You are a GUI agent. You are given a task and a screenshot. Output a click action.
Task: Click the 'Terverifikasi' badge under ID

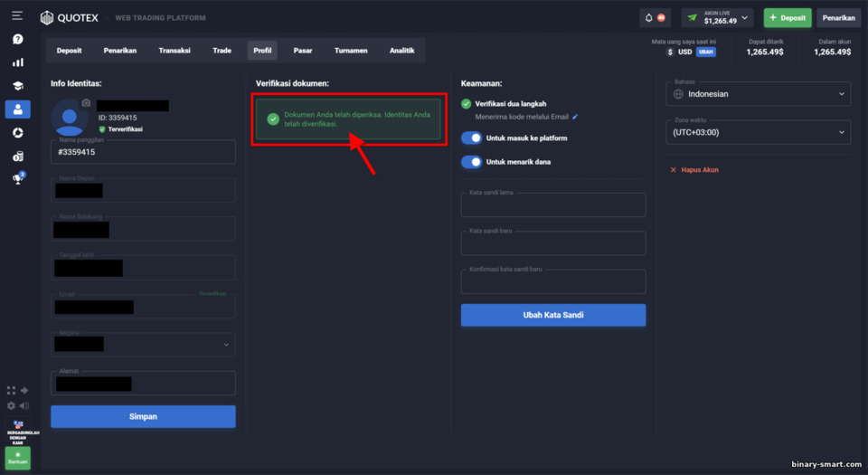click(120, 129)
